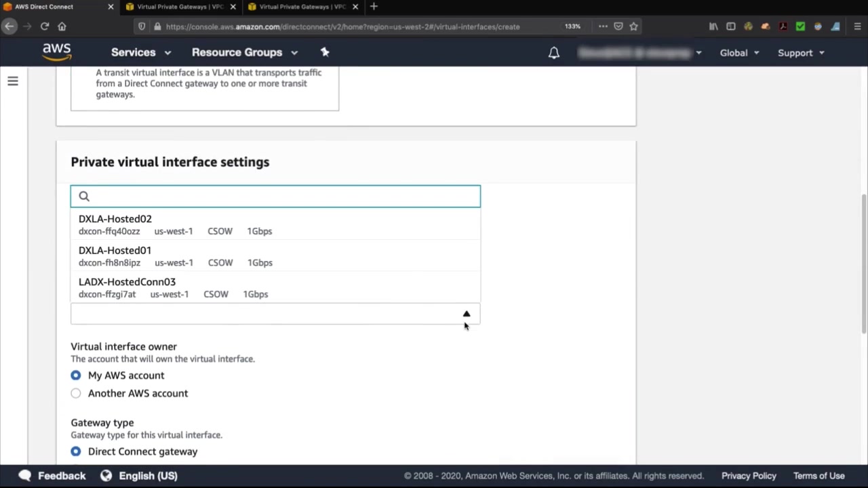The image size is (868, 488).
Task: Select My AWS account radio button
Action: pos(76,375)
